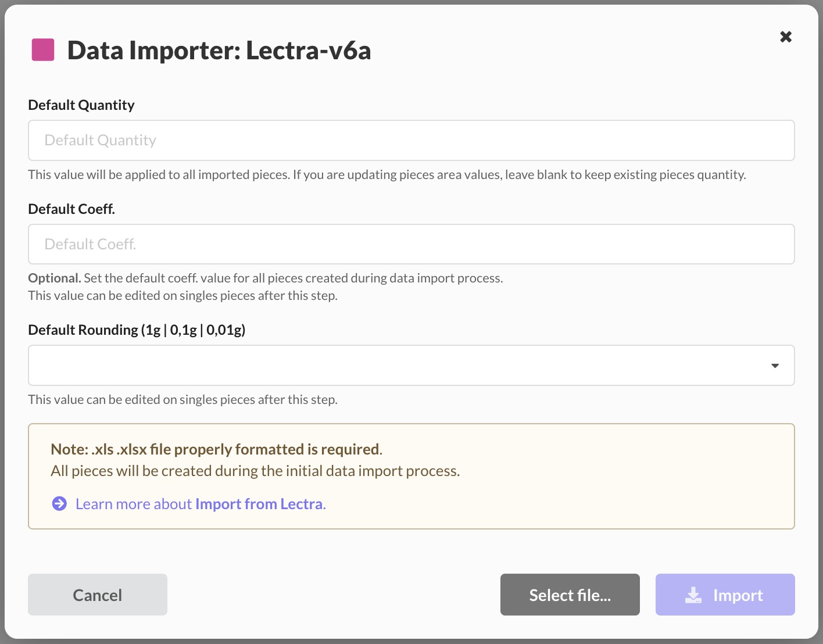Viewport: 823px width, 644px height.
Task: Focus the Default Quantity input field
Action: point(411,141)
